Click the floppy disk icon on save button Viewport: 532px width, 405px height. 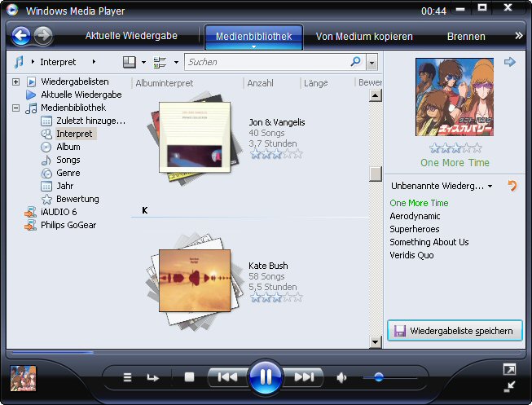400,331
